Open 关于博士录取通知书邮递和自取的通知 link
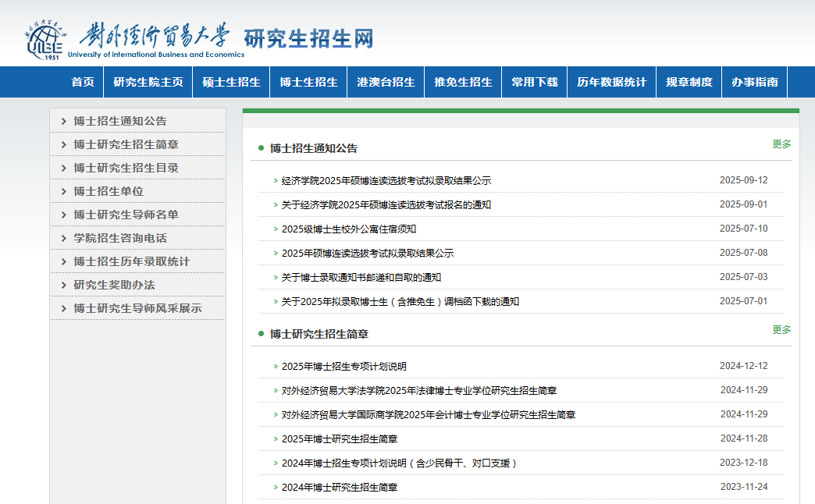This screenshot has height=504, width=815. (361, 278)
